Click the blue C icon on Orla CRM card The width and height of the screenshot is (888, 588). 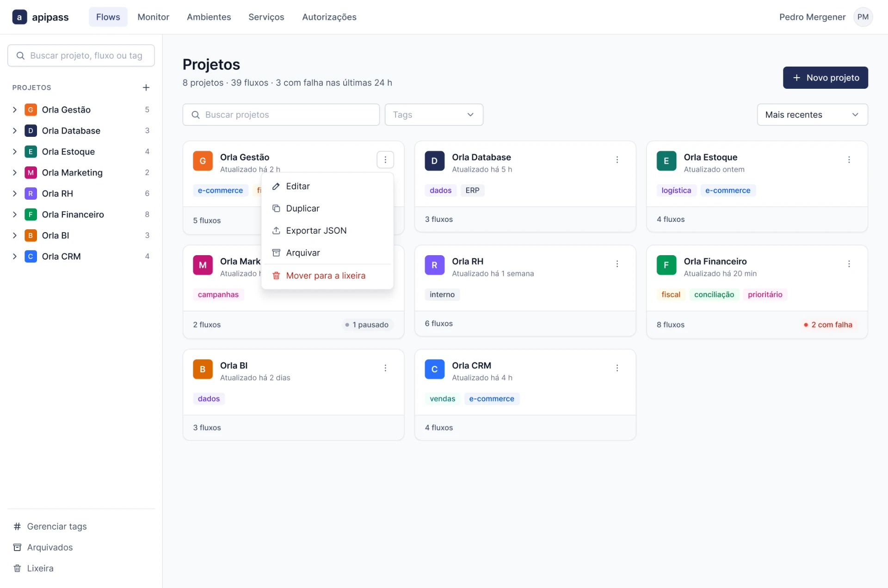coord(434,369)
